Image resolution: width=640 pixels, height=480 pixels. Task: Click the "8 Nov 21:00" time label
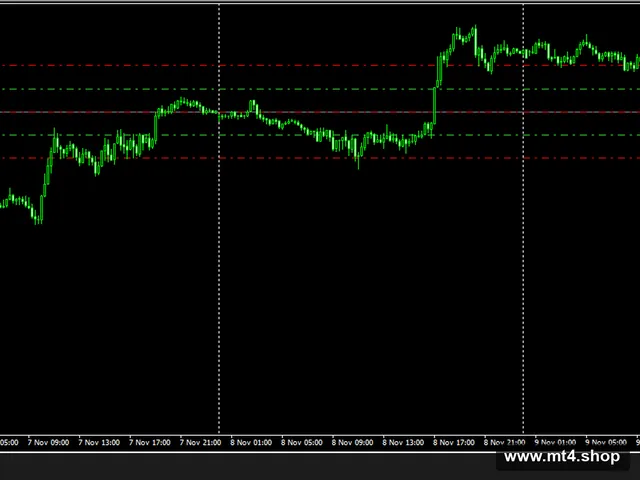click(x=504, y=442)
